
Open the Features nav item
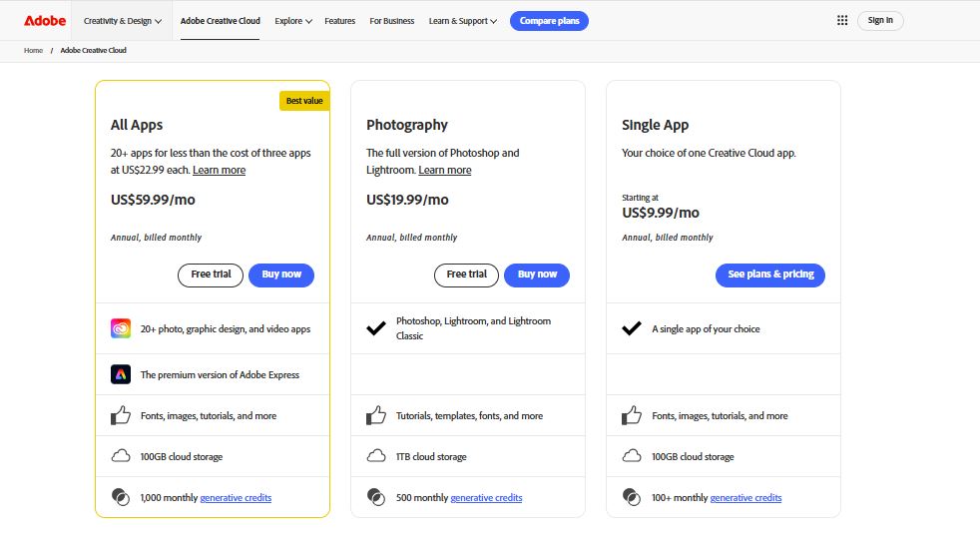[340, 21]
